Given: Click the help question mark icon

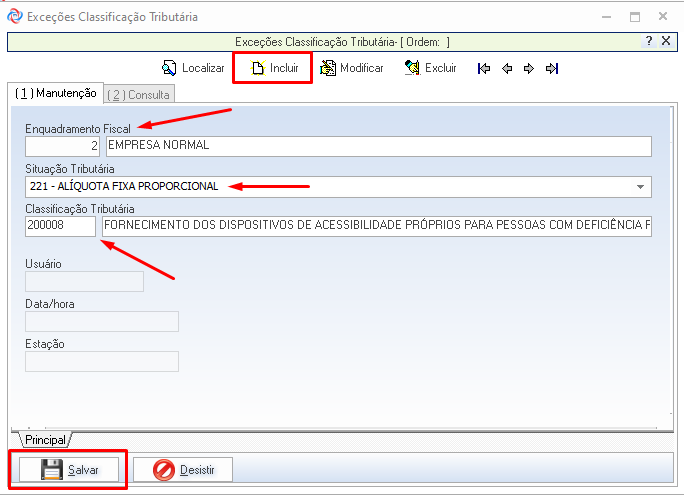Looking at the screenshot, I should coord(649,41).
